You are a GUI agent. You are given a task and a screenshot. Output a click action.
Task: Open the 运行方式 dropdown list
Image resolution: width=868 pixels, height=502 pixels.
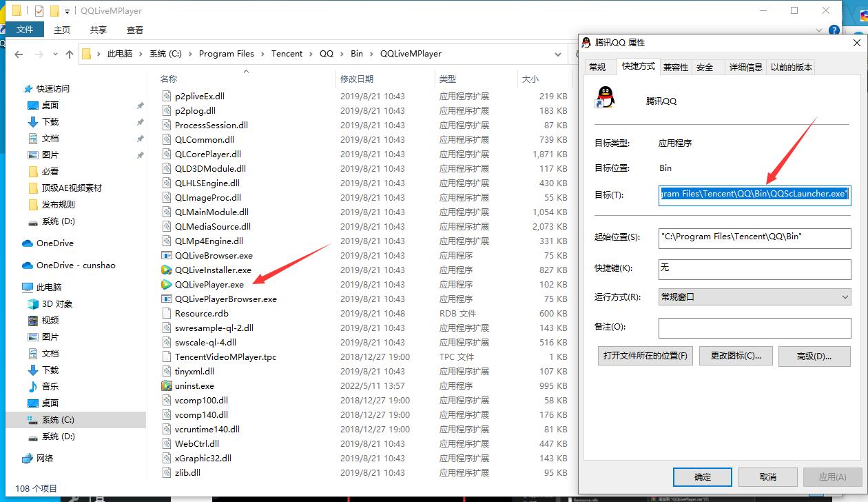tap(754, 297)
